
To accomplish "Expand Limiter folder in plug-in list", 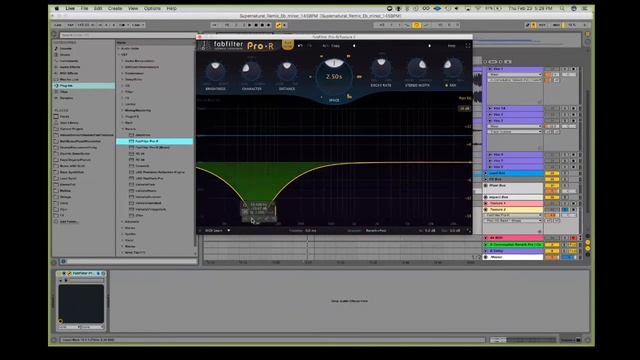I will [x=122, y=104].
